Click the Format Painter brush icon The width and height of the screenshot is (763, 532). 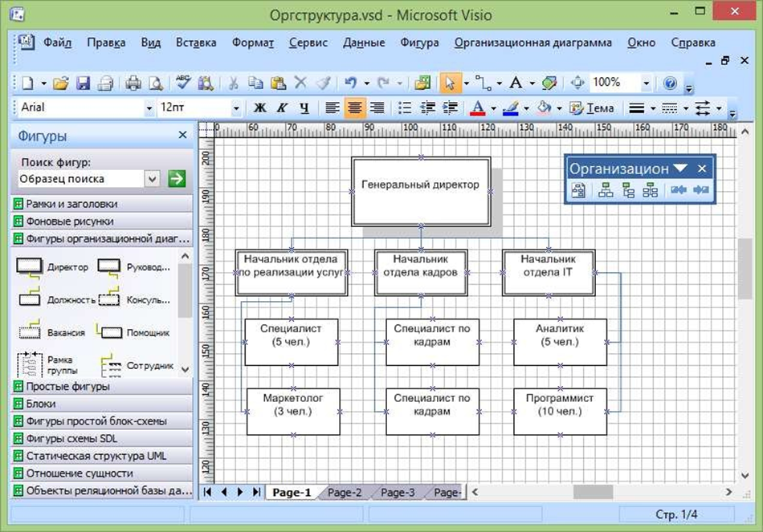click(323, 83)
